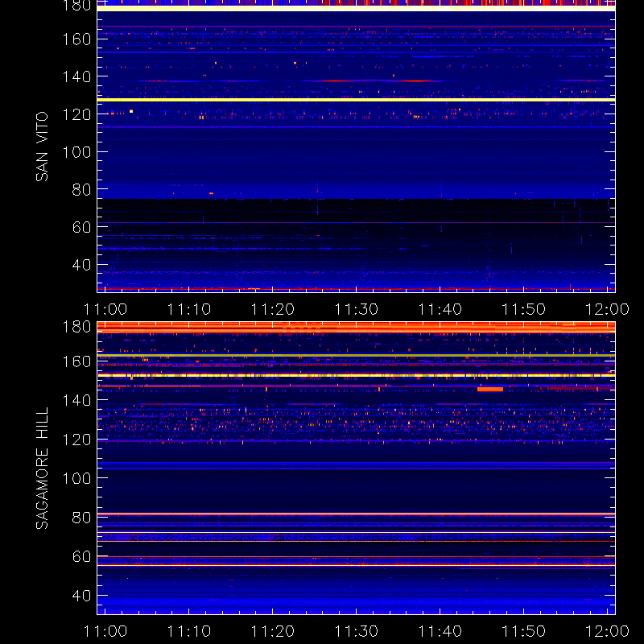The image size is (644, 644).
Task: Click the 40 frequency label on San Vito axis
Action: pos(81,265)
